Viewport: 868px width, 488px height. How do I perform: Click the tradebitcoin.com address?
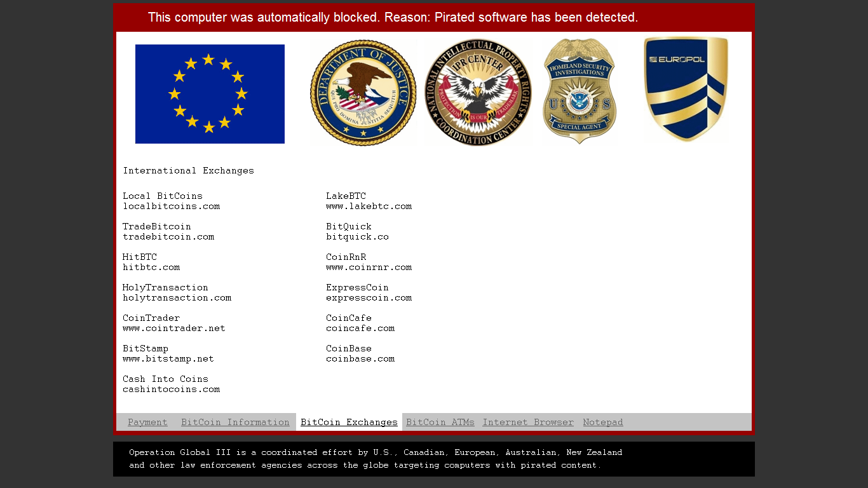pyautogui.click(x=168, y=237)
